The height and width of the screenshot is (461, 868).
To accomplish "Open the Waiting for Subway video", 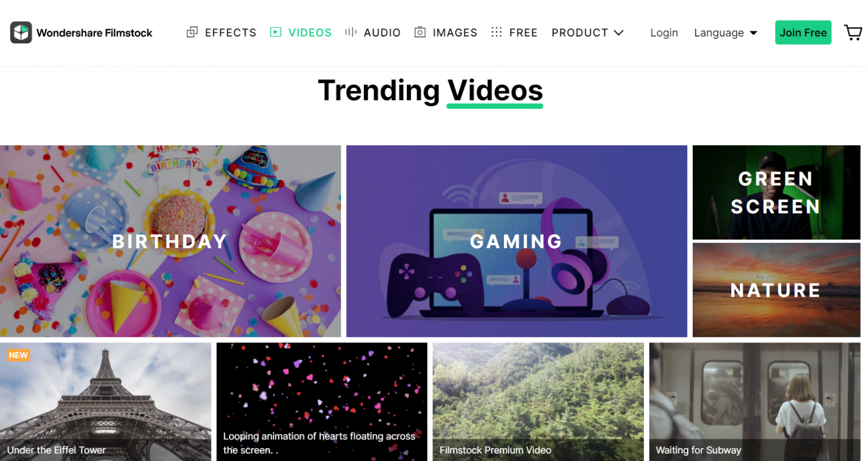I will 755,402.
